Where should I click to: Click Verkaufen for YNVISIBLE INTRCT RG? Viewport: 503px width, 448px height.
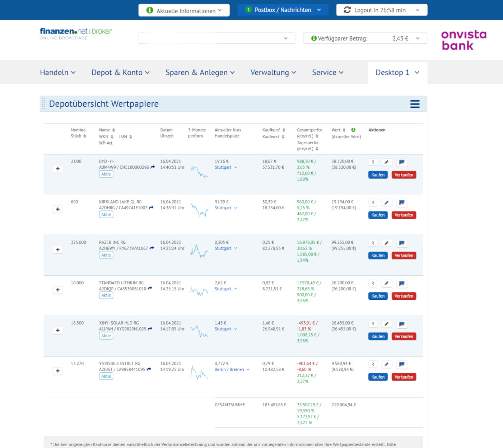tap(404, 377)
